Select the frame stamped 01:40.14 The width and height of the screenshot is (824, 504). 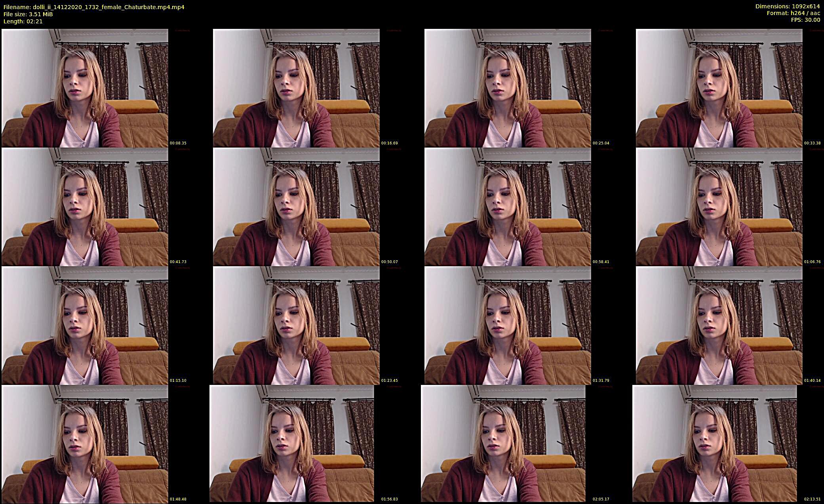719,325
